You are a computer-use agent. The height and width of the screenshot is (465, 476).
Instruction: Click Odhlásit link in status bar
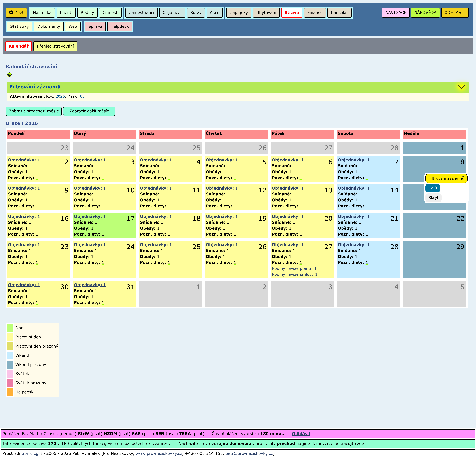tap(301, 434)
